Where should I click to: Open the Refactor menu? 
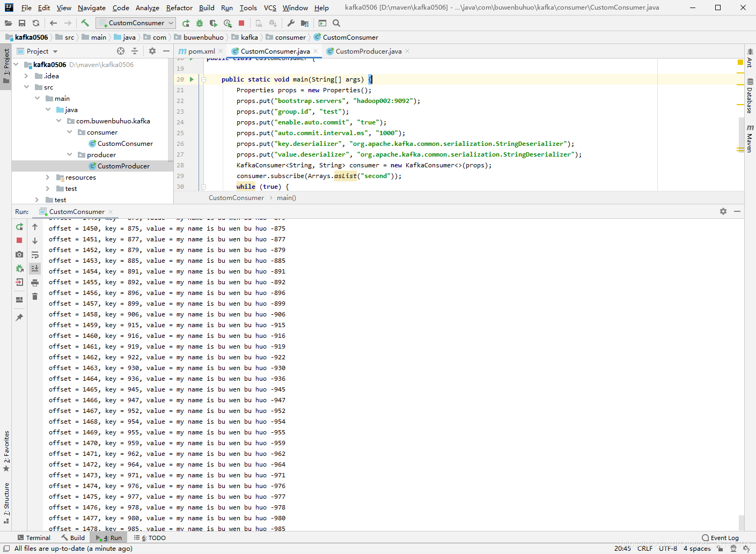[x=179, y=8]
